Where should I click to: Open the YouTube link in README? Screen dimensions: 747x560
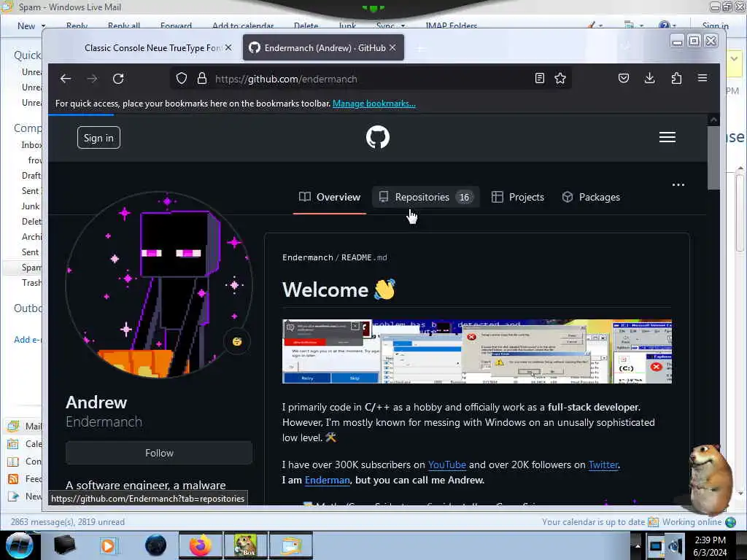447,464
